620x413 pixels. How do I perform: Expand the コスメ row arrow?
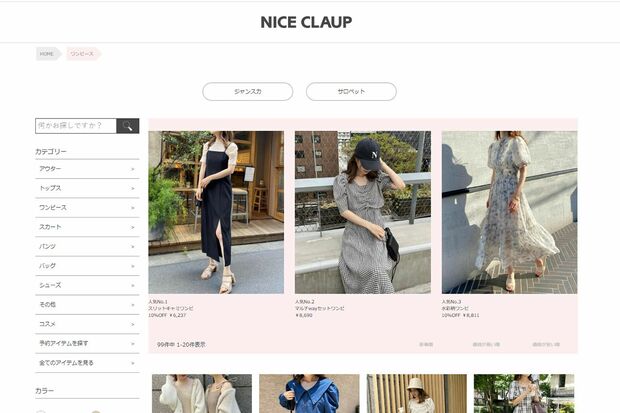(x=133, y=324)
